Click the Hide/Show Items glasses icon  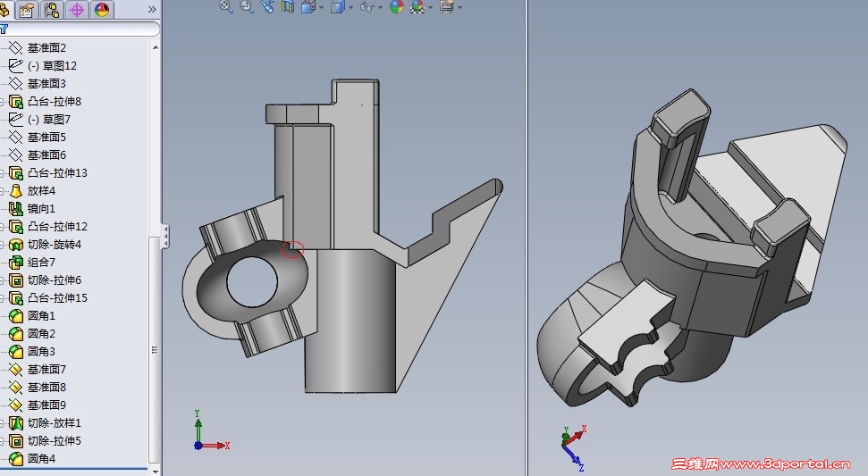367,6
